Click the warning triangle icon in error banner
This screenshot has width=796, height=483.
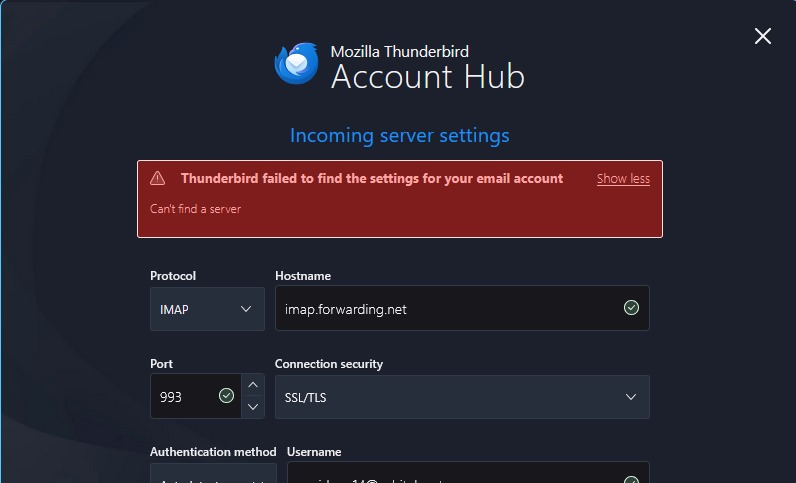(x=158, y=178)
